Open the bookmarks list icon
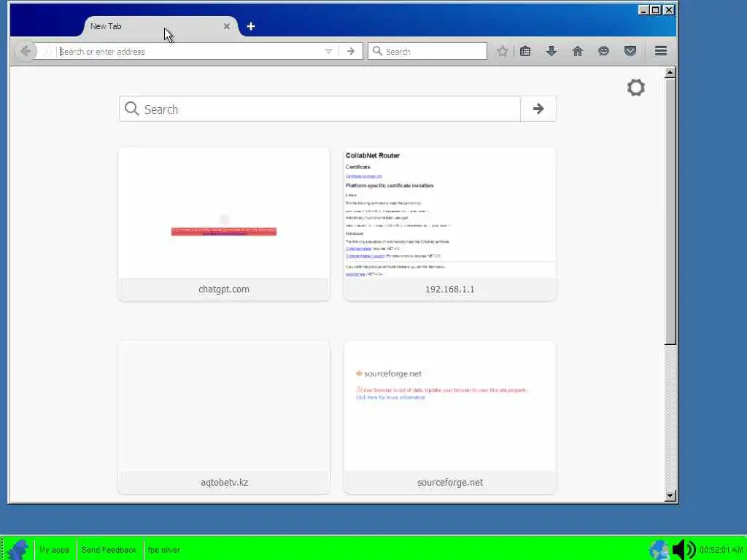The image size is (747, 560). click(525, 51)
